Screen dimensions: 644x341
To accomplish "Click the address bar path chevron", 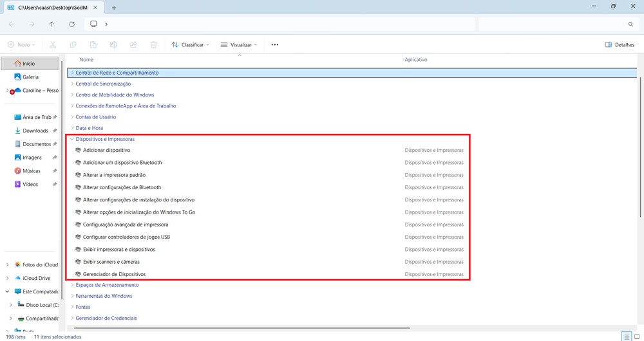I will [106, 24].
